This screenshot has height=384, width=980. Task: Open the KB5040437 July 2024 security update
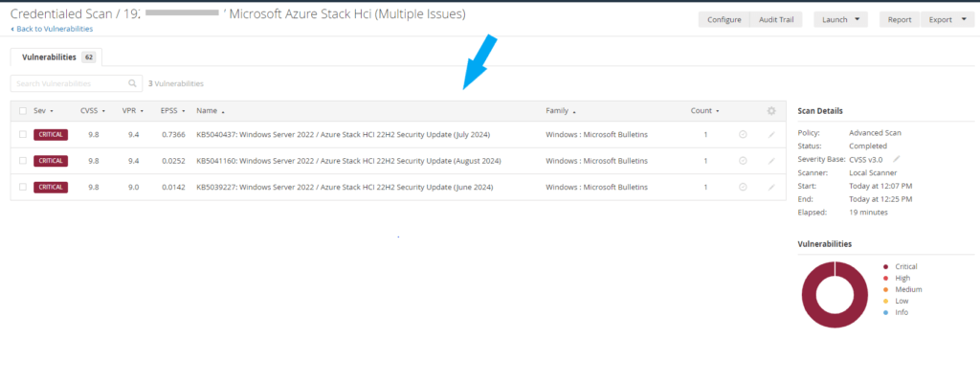pos(344,134)
